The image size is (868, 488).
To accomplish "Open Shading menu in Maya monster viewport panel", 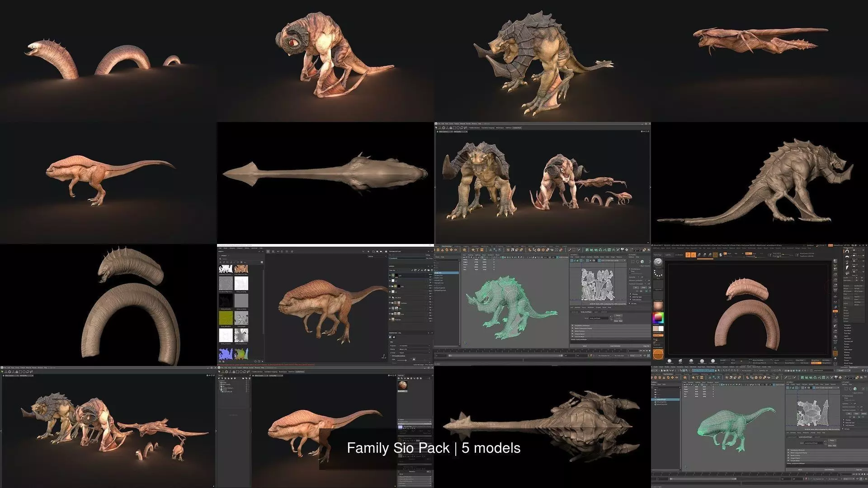I will [x=470, y=255].
